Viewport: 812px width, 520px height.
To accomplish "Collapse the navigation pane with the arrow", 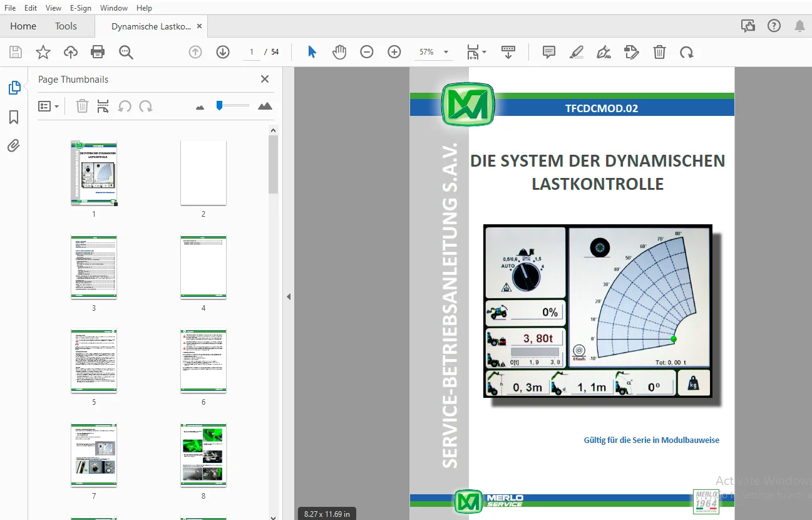I will click(x=289, y=296).
